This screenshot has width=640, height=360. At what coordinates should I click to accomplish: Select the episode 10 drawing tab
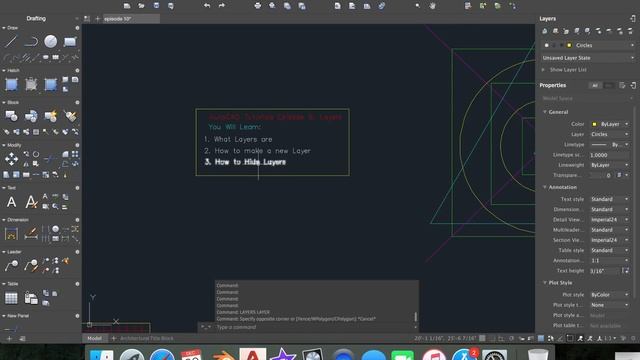click(131, 19)
